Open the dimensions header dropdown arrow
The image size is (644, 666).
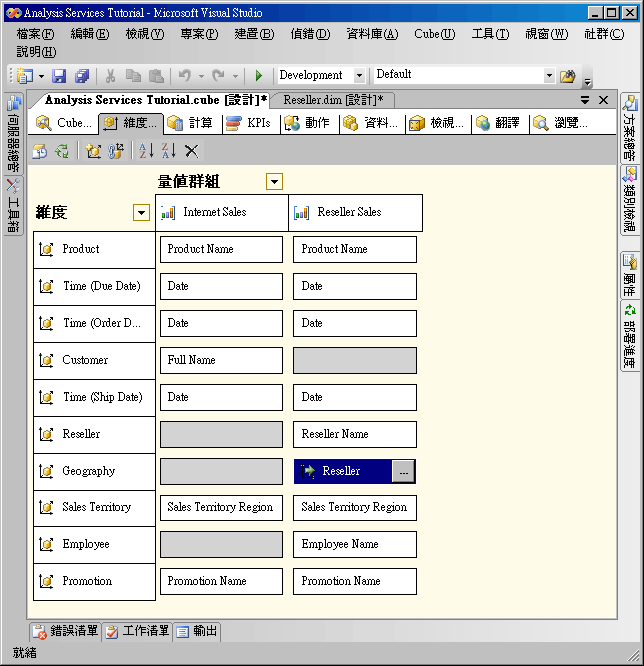click(x=141, y=212)
